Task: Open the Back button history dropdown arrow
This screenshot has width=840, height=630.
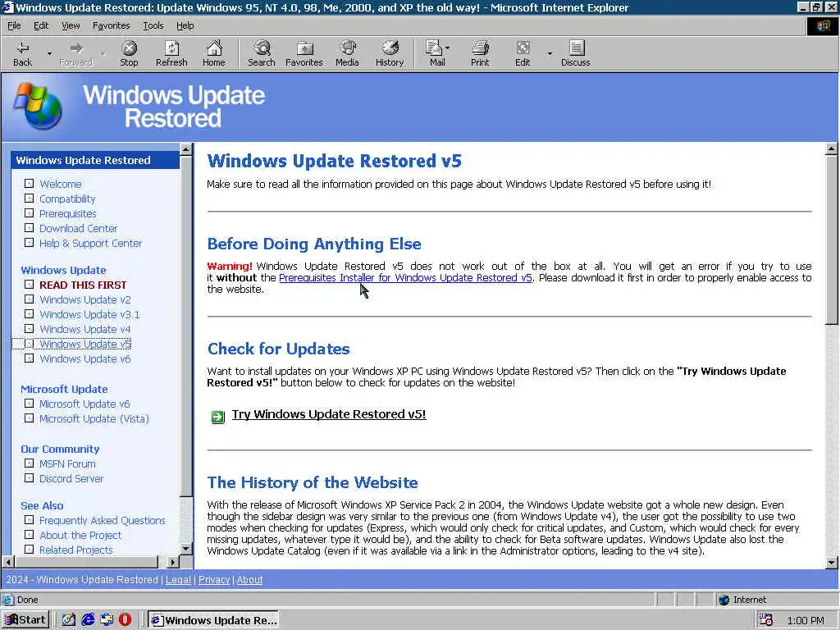Action: pyautogui.click(x=49, y=53)
